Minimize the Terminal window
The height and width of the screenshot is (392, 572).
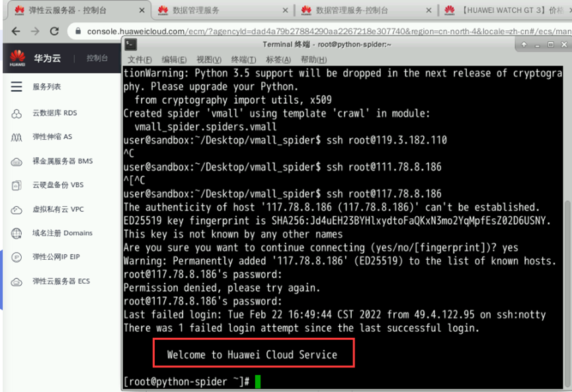point(537,45)
